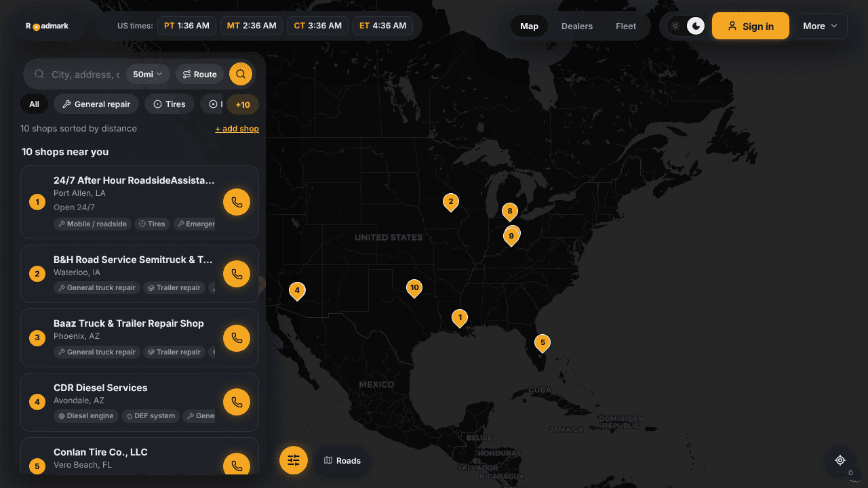The image size is (868, 488).
Task: Select map pin number 10
Action: (414, 288)
